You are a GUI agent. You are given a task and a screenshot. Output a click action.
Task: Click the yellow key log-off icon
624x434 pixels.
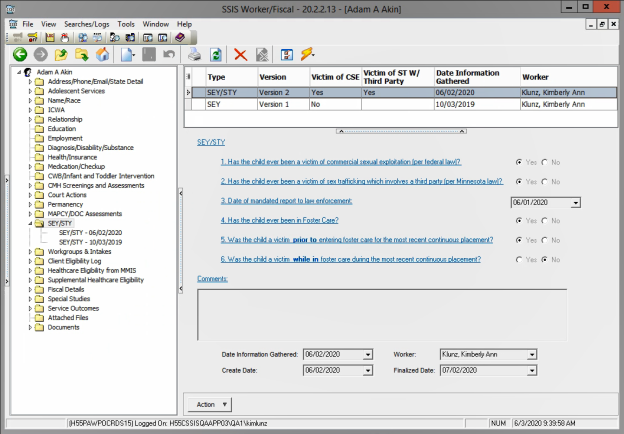pos(33,37)
